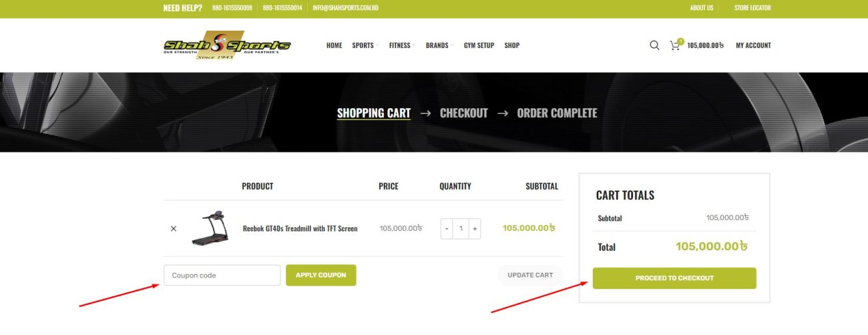Open the Shop menu item
Screen dimensions: 868x335
pos(512,45)
